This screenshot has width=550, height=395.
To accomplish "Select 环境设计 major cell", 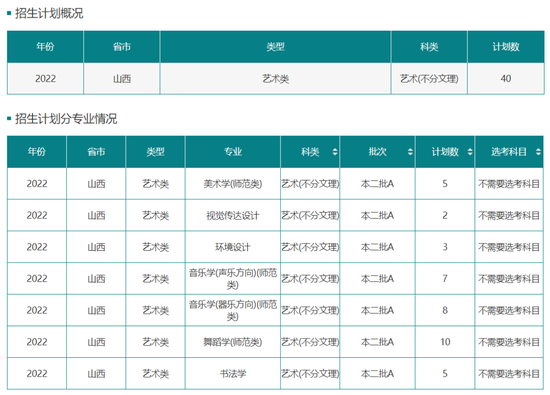I will coord(233,247).
